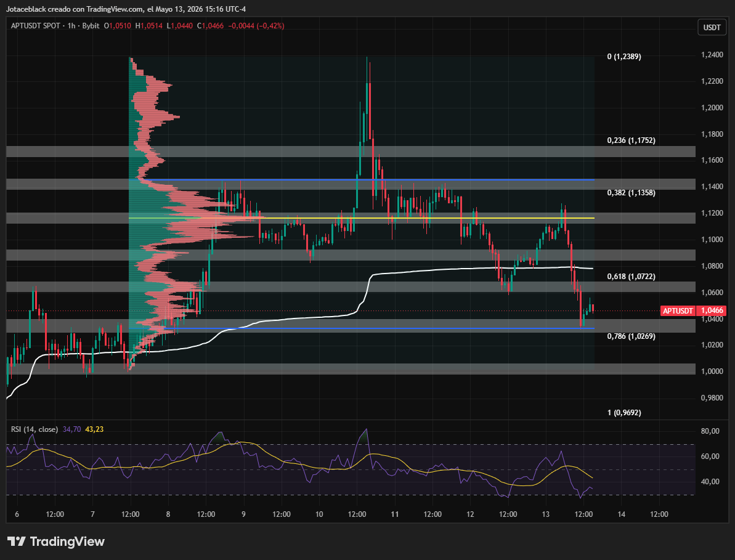735x560 pixels.
Task: Open the USDT currency selector button
Action: coord(712,27)
